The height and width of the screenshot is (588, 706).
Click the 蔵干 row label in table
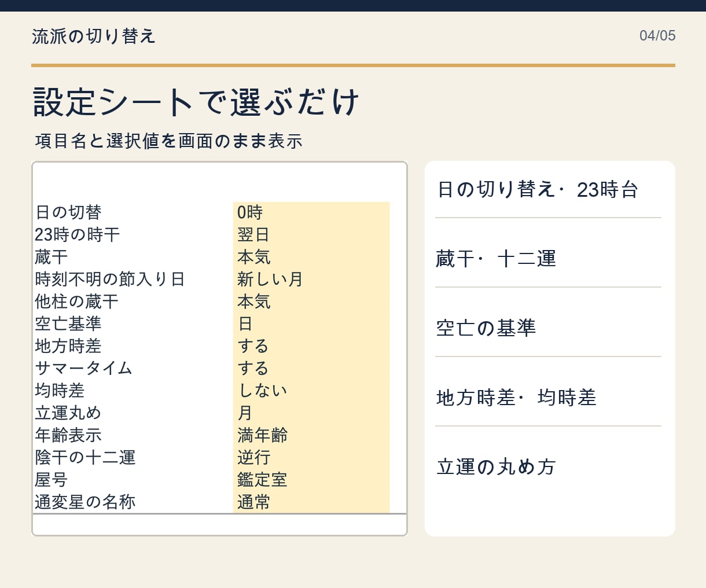coord(52,257)
